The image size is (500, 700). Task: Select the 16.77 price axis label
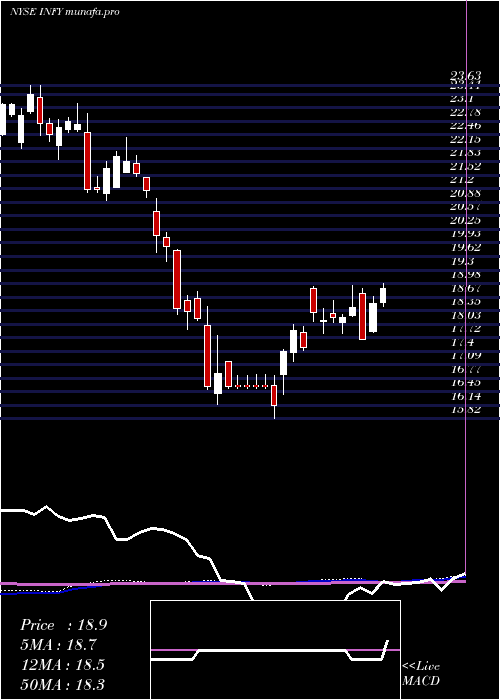pos(466,370)
